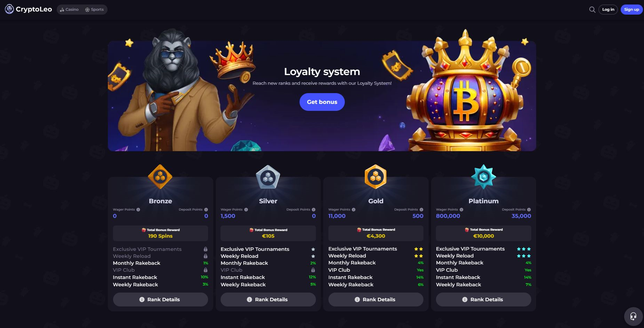644x328 pixels.
Task: Click the Gold Total Bonus Reward box
Action: [x=376, y=233]
